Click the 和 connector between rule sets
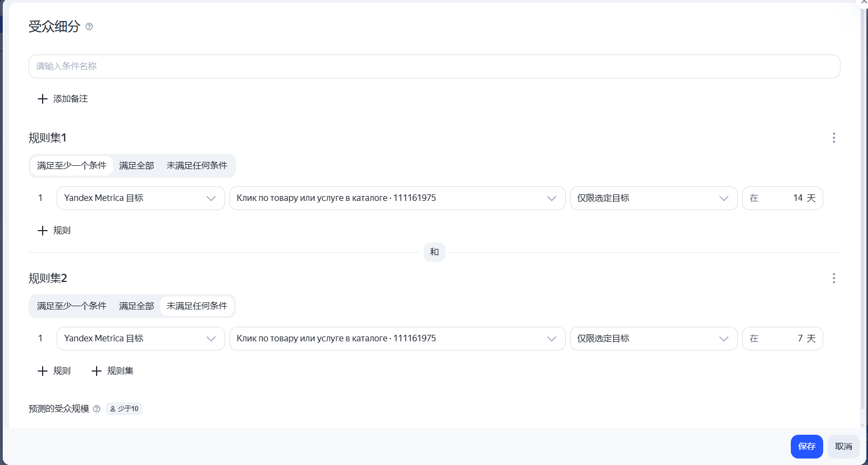Viewport: 868px width, 465px height. [x=435, y=252]
